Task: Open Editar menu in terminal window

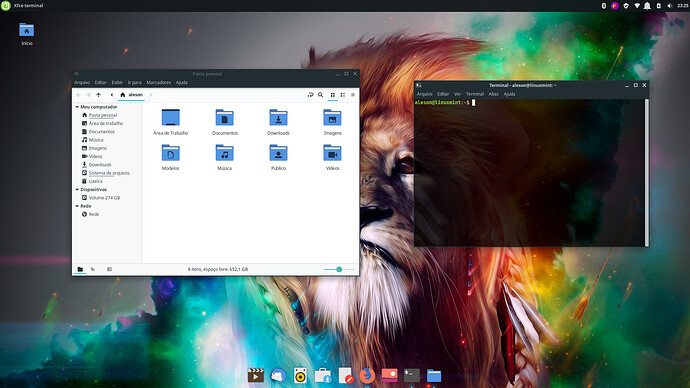Action: pos(443,94)
